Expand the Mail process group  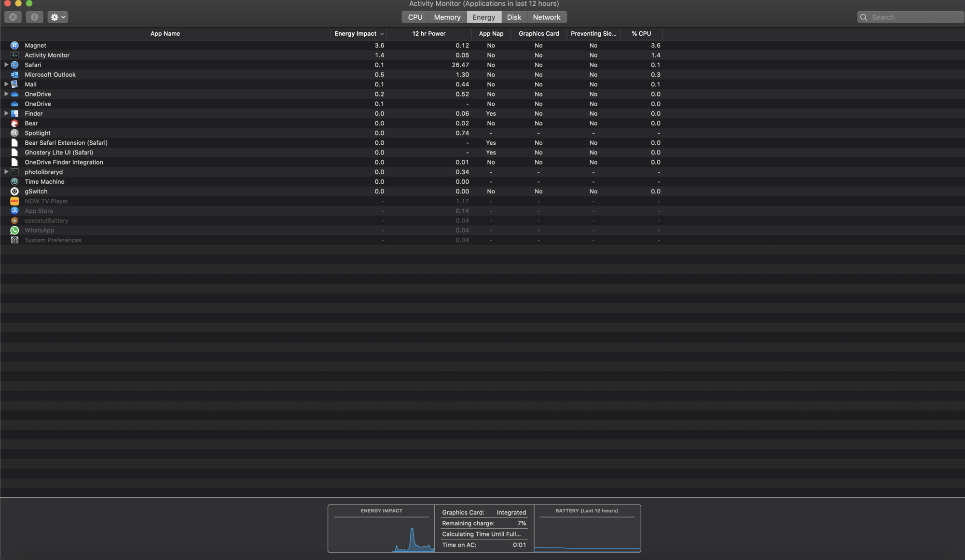click(6, 84)
